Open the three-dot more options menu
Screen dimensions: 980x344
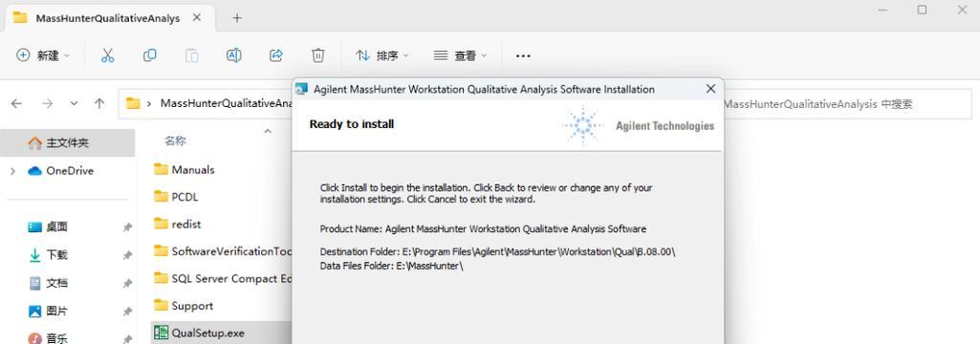tap(523, 55)
